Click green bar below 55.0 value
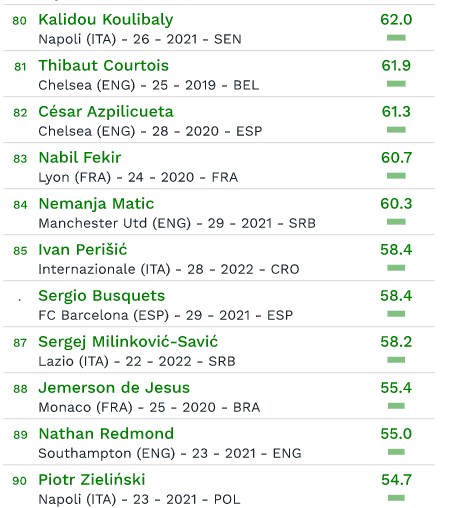This screenshot has width=463, height=508. tap(396, 452)
